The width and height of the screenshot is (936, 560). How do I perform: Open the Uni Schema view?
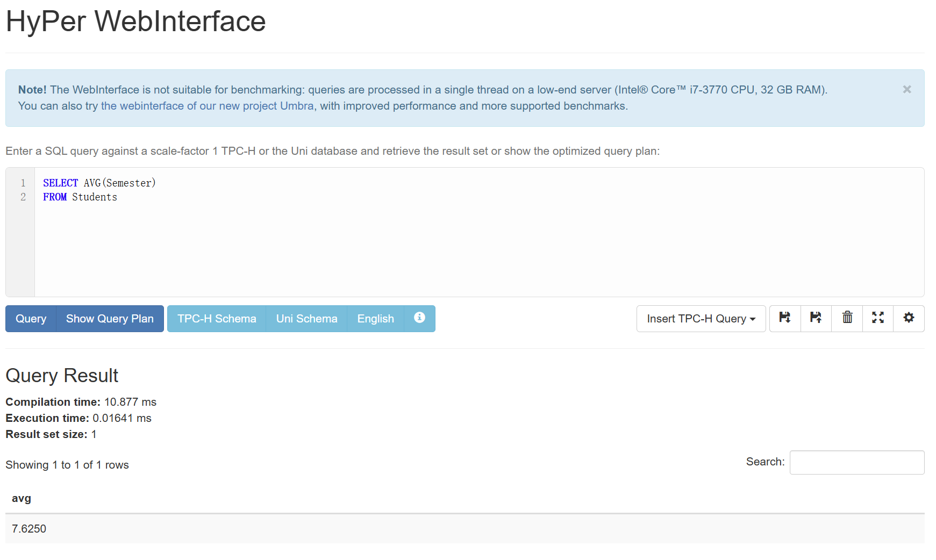(306, 319)
